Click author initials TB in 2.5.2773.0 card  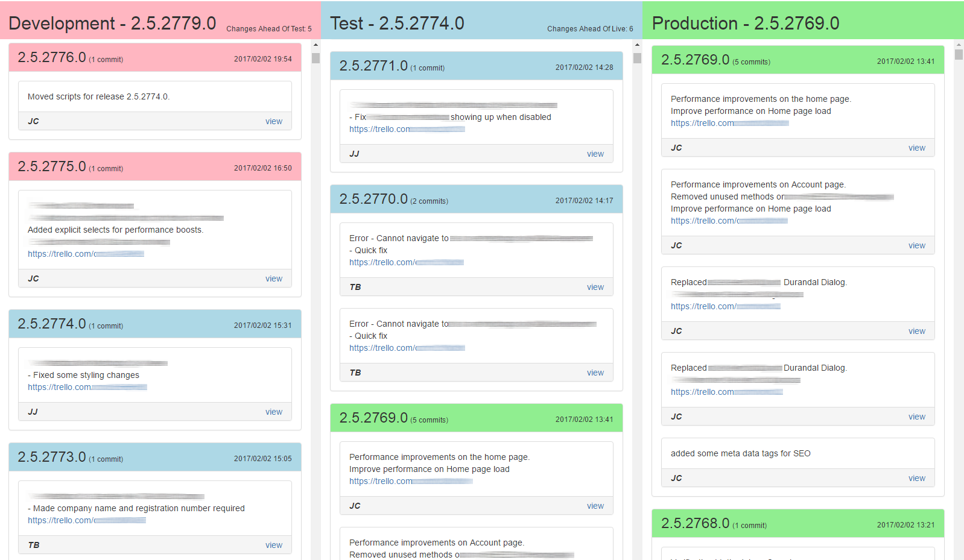[34, 545]
